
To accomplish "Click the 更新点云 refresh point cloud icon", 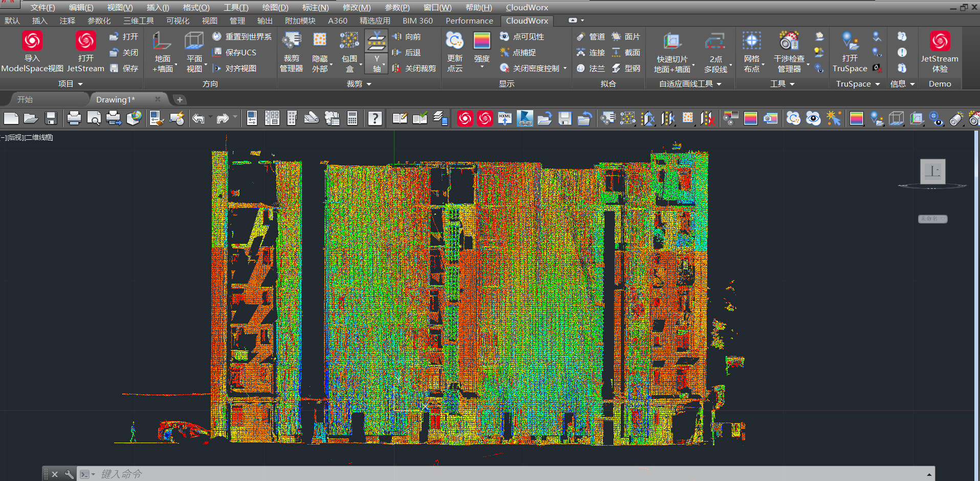I will coord(454,51).
